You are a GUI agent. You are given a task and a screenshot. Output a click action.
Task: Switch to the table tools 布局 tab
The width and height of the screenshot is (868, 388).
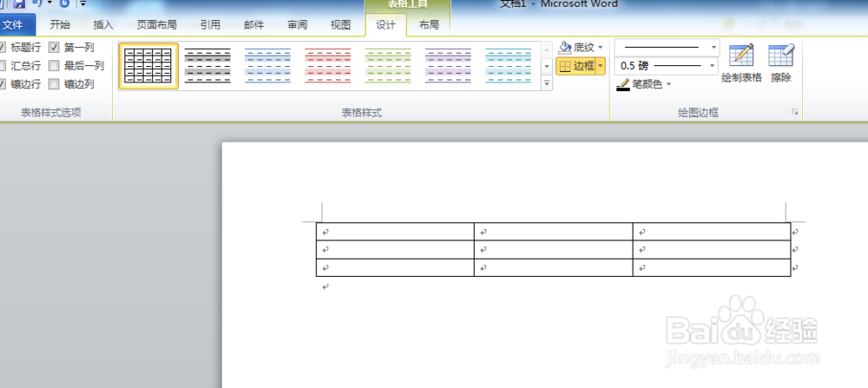(429, 25)
